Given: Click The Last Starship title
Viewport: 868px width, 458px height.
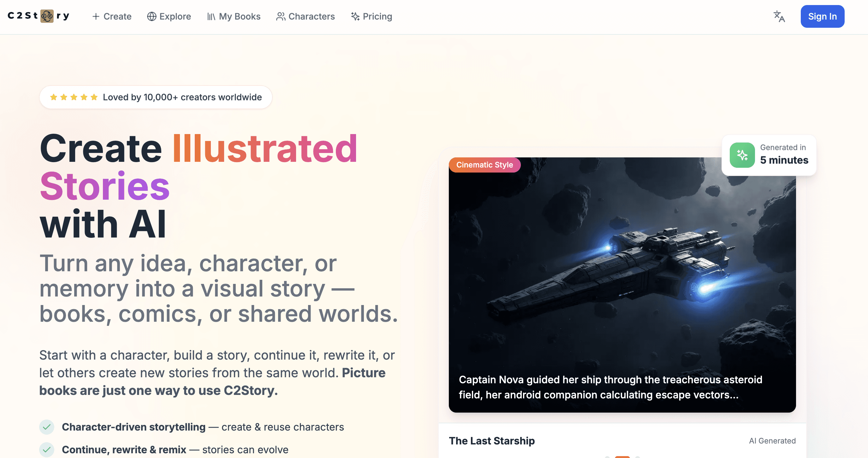Looking at the screenshot, I should 492,440.
